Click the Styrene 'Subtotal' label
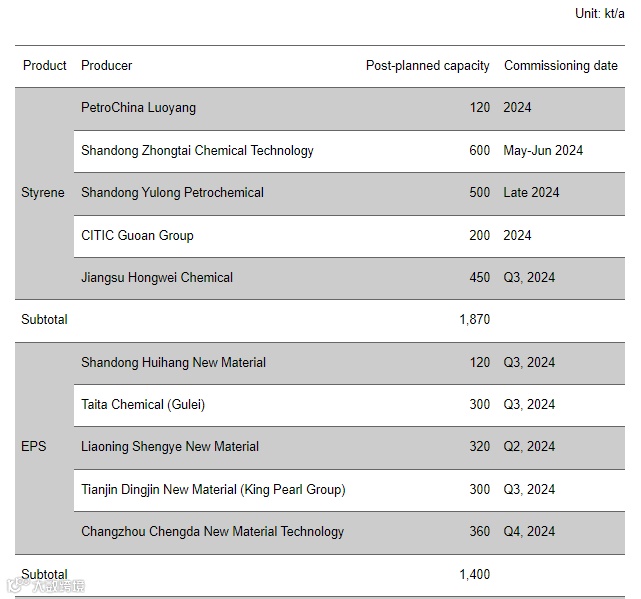The width and height of the screenshot is (641, 599). [x=44, y=319]
